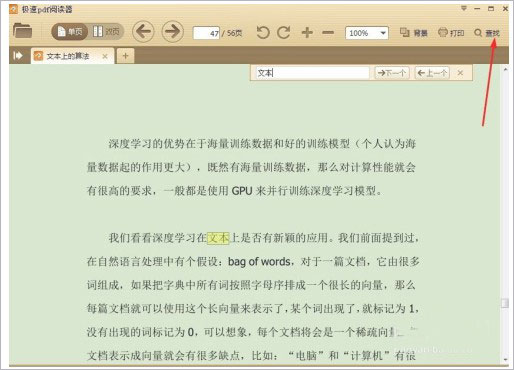Expand the sidebar panel toggle

click(x=18, y=56)
